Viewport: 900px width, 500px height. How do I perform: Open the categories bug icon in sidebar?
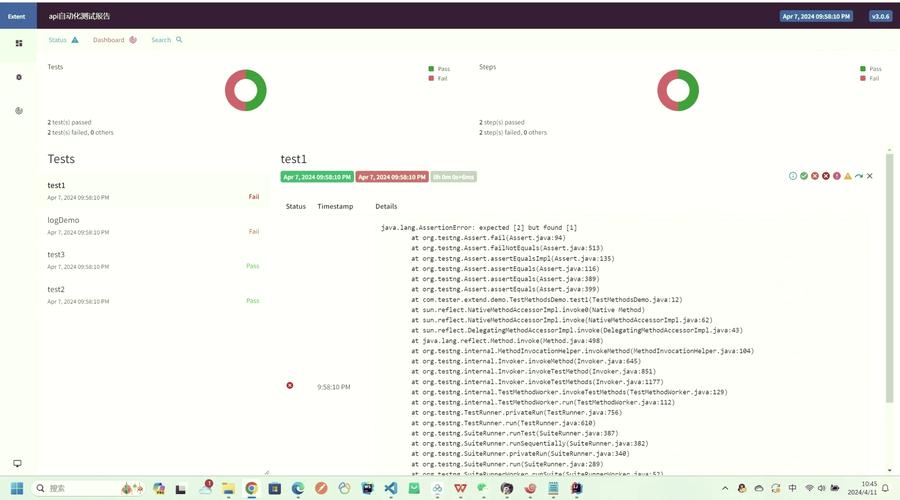coord(19,77)
